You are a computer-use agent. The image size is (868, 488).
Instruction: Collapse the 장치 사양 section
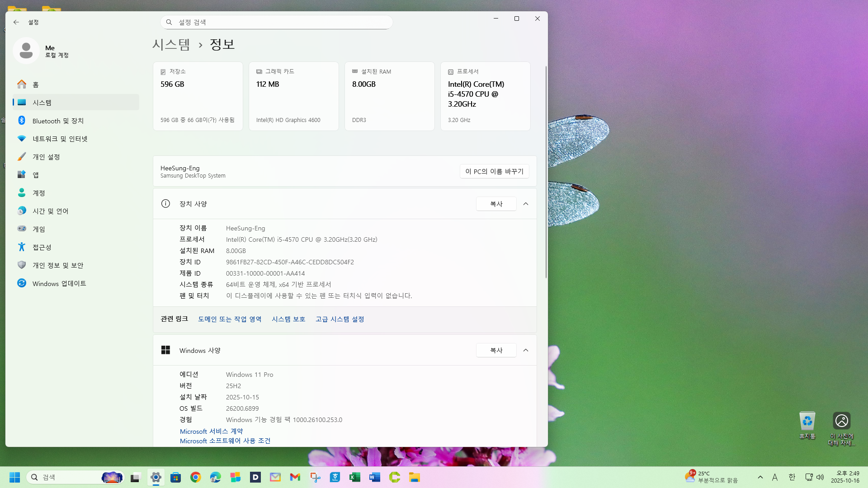tap(526, 204)
